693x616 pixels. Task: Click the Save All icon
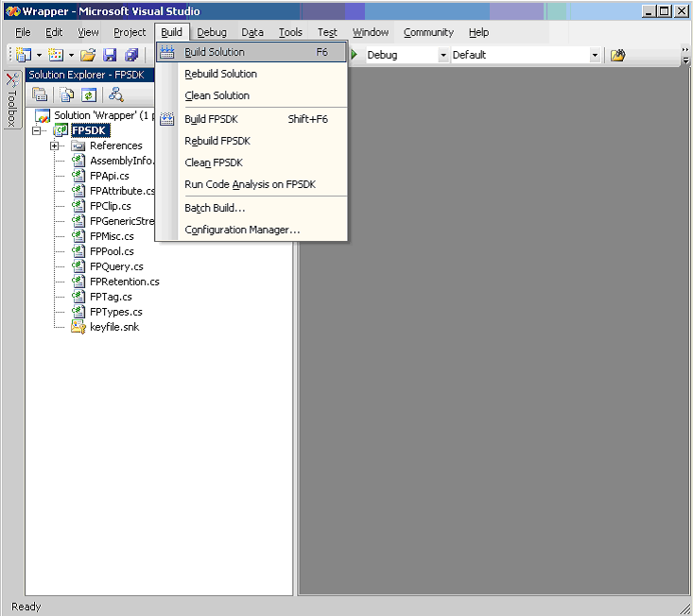tap(131, 55)
